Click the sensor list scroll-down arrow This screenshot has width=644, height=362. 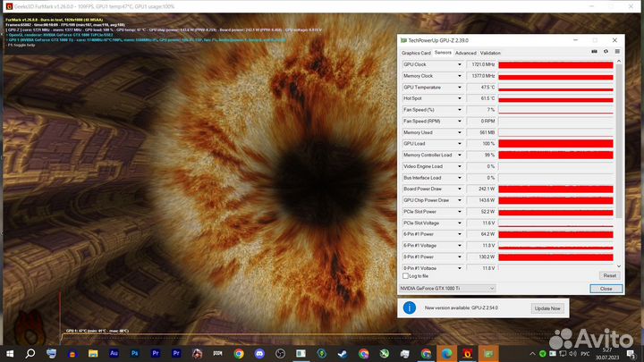pyautogui.click(x=619, y=267)
